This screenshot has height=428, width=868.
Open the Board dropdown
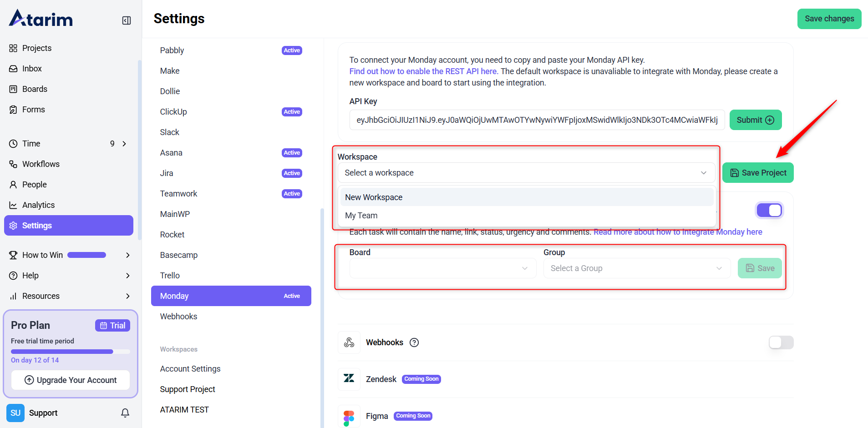442,268
